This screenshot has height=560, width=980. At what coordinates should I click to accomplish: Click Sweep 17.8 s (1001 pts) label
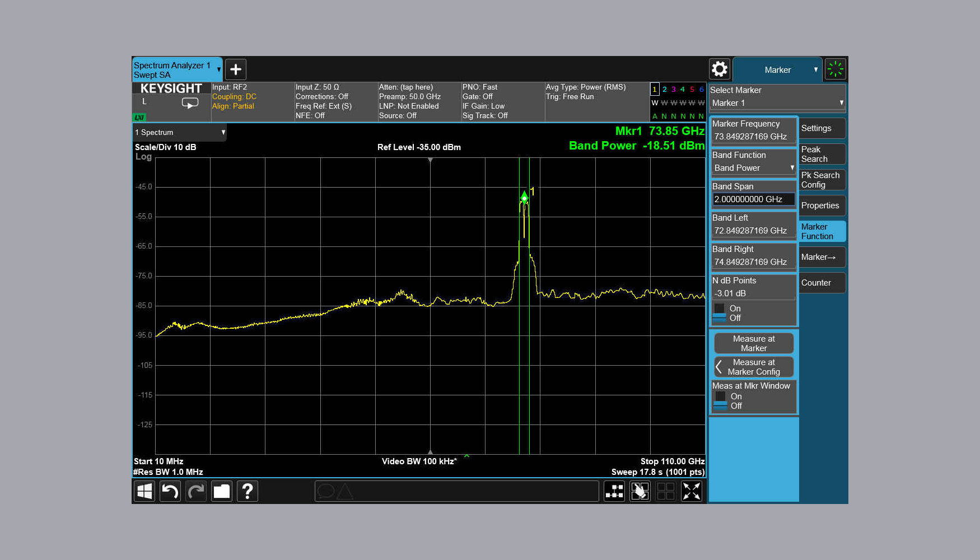click(658, 472)
